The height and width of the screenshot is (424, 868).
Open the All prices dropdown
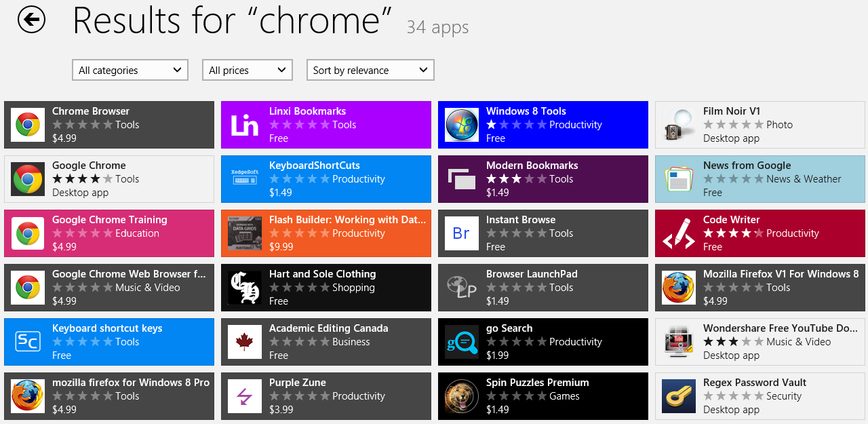click(247, 70)
